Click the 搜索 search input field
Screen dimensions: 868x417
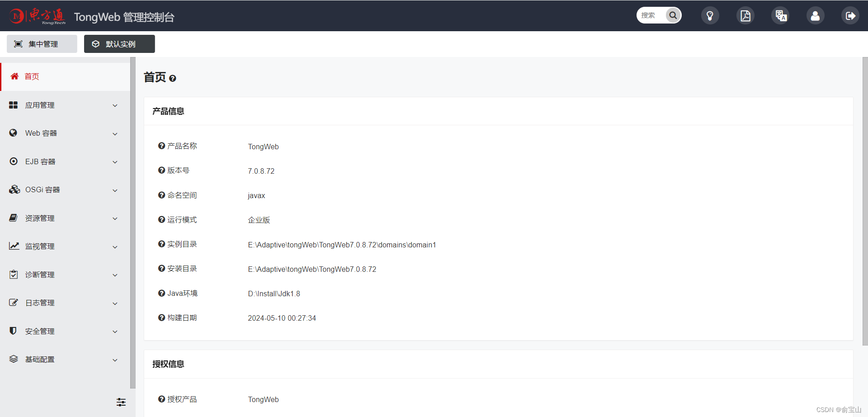[x=652, y=15]
